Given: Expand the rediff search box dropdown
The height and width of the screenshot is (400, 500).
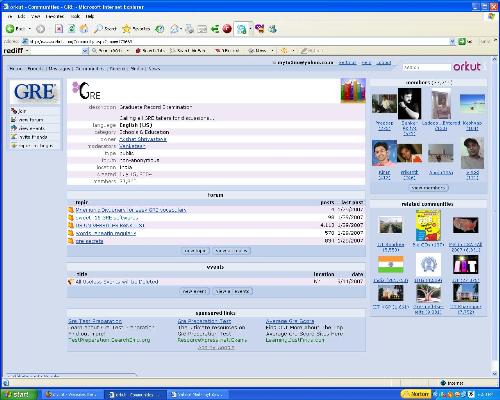Looking at the screenshot, I should tap(85, 51).
